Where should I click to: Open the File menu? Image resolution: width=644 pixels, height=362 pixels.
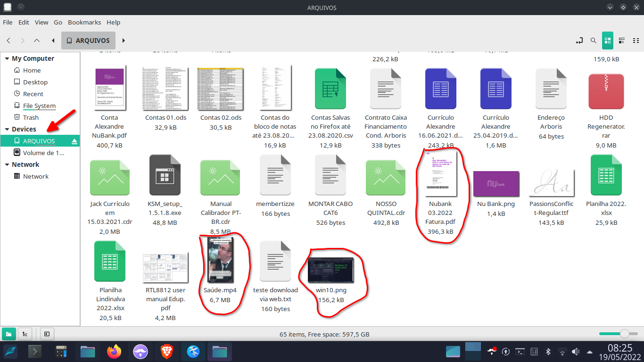8,22
